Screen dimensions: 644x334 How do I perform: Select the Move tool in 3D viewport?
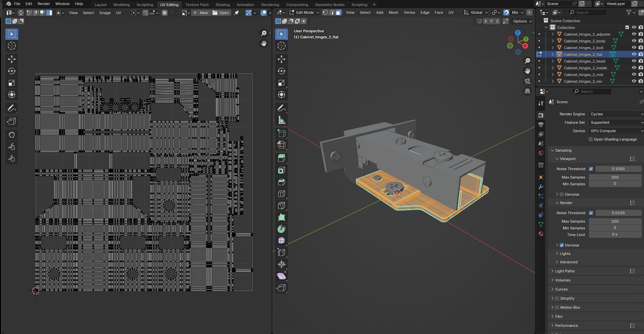click(282, 59)
